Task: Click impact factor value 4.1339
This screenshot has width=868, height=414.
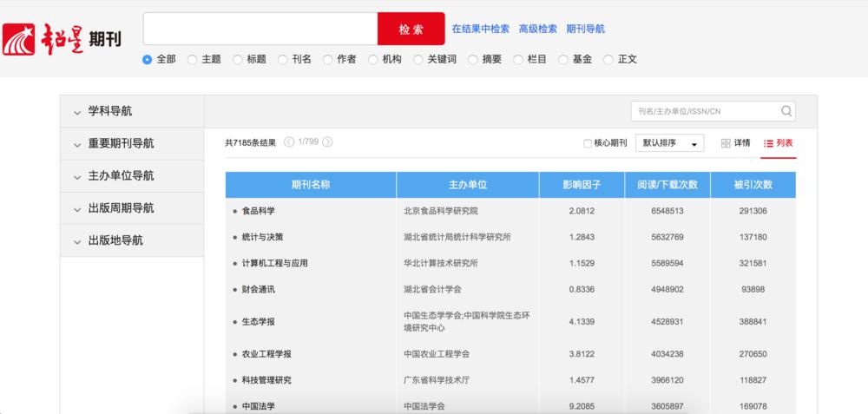Action: [x=582, y=322]
